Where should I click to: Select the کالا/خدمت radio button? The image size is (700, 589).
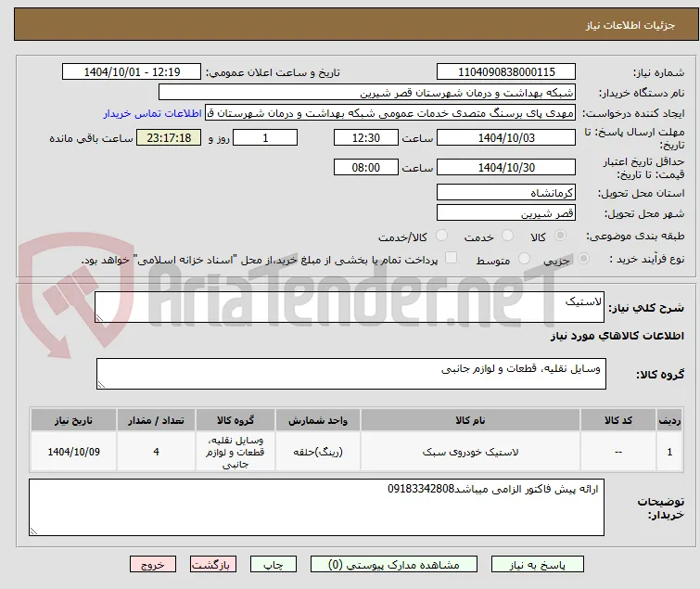click(x=441, y=236)
